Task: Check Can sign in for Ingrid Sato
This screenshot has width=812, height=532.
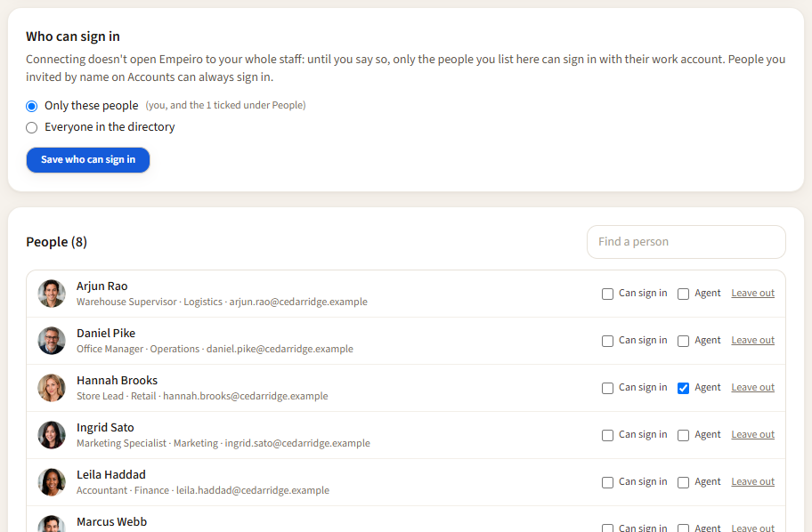Action: [x=607, y=435]
